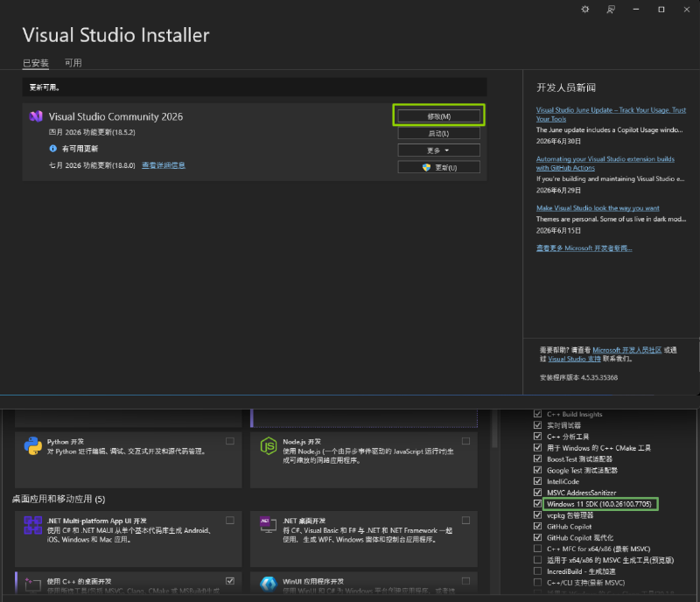Uncheck the vcpkg 包管理器 component
Image resolution: width=700 pixels, height=602 pixels.
(x=537, y=514)
